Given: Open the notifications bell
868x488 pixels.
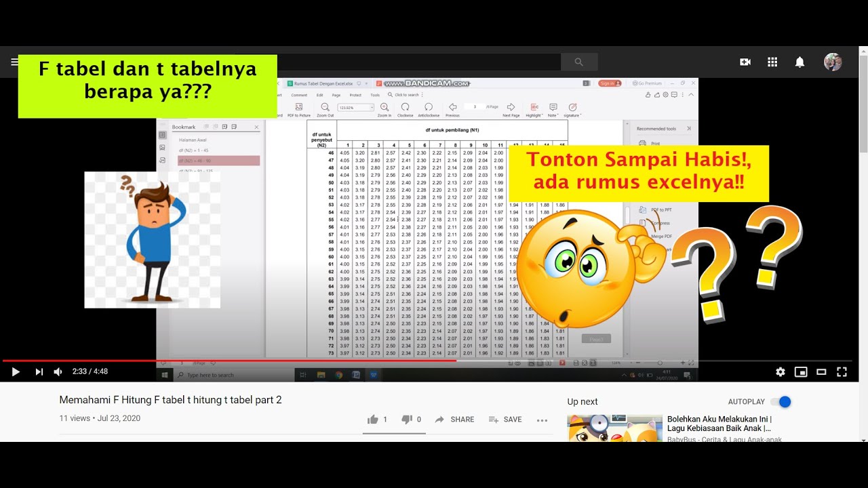Looking at the screenshot, I should click(800, 62).
